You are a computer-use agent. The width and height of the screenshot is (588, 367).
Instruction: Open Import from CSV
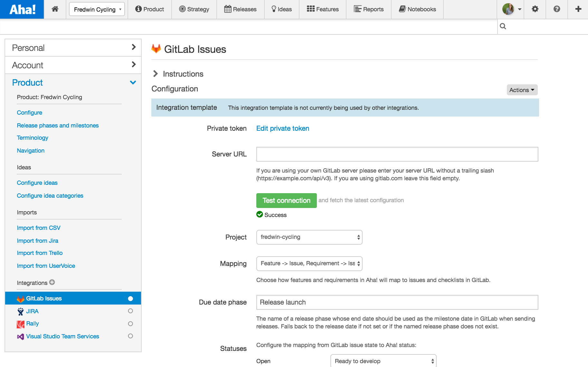pos(39,228)
